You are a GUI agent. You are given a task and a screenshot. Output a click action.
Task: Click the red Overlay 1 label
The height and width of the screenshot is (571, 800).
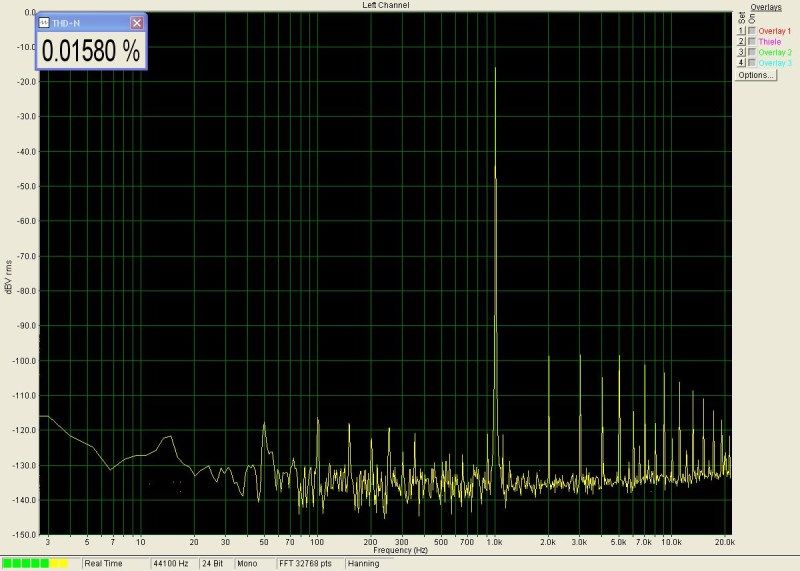click(774, 31)
